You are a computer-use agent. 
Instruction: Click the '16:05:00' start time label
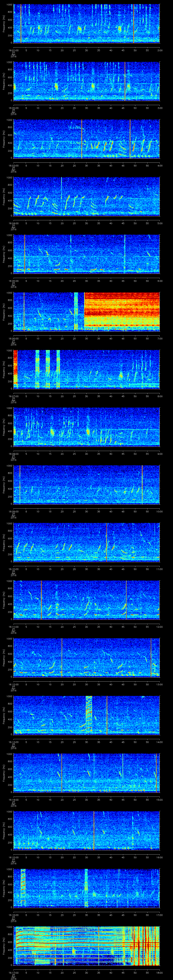pyautogui.click(x=14, y=281)
